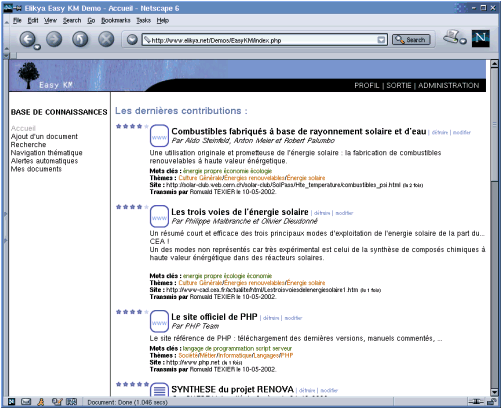Open the Edit menu
This screenshot has height=409, width=502.
pyautogui.click(x=33, y=21)
